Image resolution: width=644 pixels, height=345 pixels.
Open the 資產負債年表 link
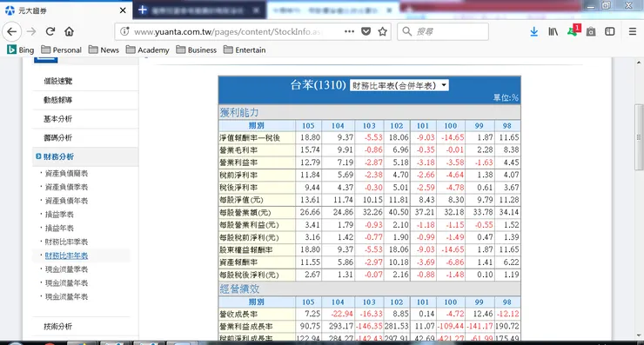pos(66,201)
